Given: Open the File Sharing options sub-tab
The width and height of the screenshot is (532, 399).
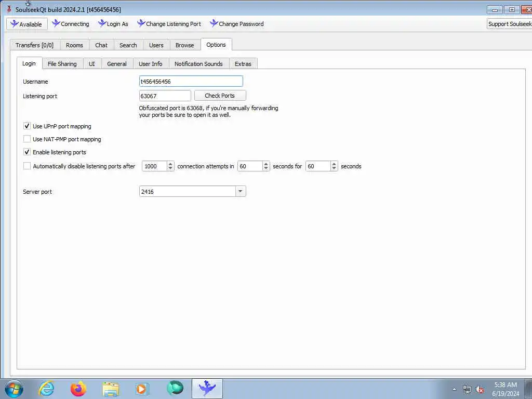Looking at the screenshot, I should (62, 64).
